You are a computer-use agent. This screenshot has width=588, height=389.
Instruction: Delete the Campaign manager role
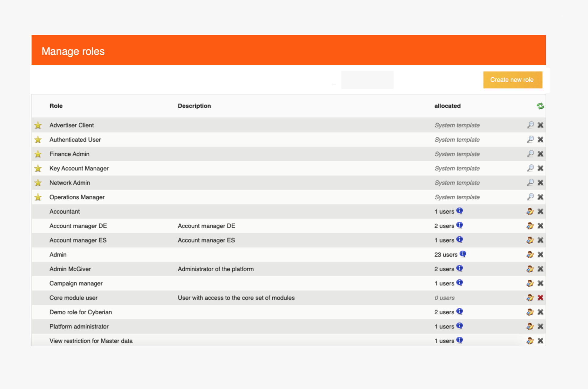coord(541,283)
